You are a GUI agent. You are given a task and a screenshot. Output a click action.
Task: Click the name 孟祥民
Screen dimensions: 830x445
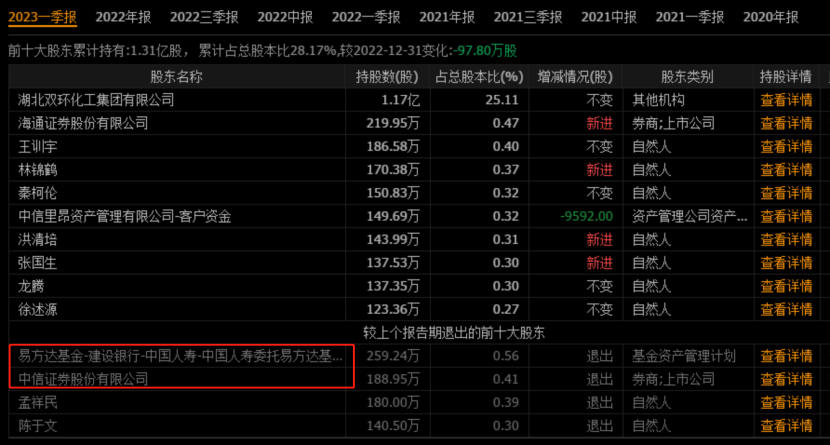pos(37,403)
